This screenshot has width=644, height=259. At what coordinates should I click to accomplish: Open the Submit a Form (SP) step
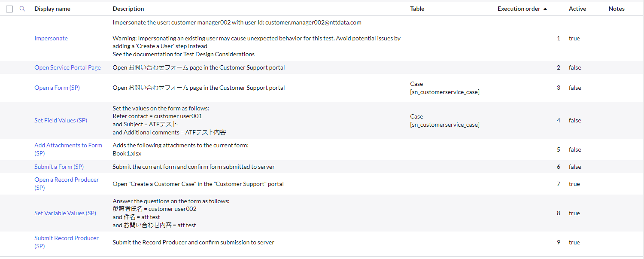click(x=59, y=167)
